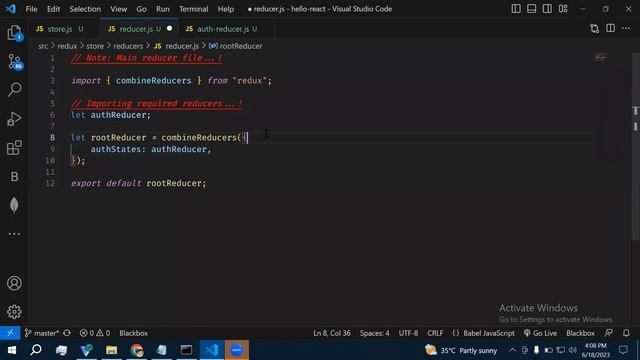The image size is (640, 360).
Task: Open File Explorer in taskbar
Action: (x=111, y=350)
